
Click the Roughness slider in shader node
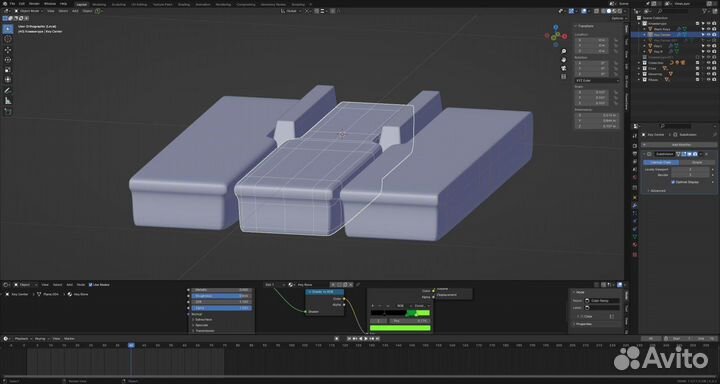(x=222, y=296)
